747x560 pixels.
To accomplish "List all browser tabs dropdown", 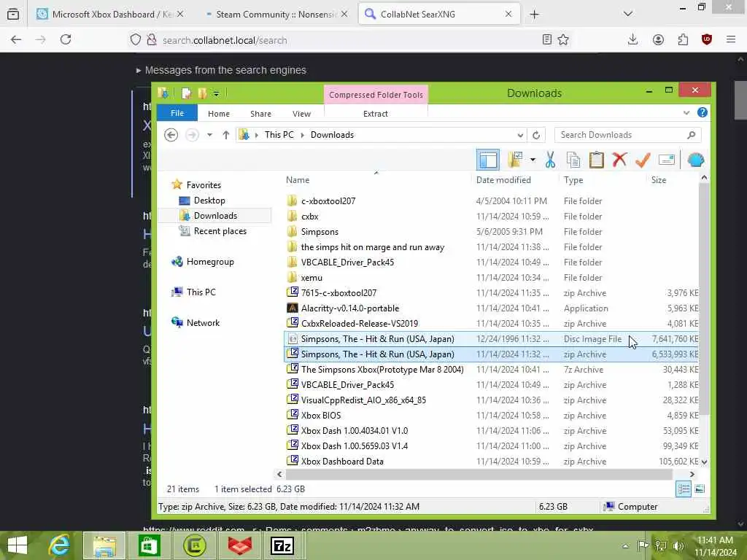I will tap(628, 14).
